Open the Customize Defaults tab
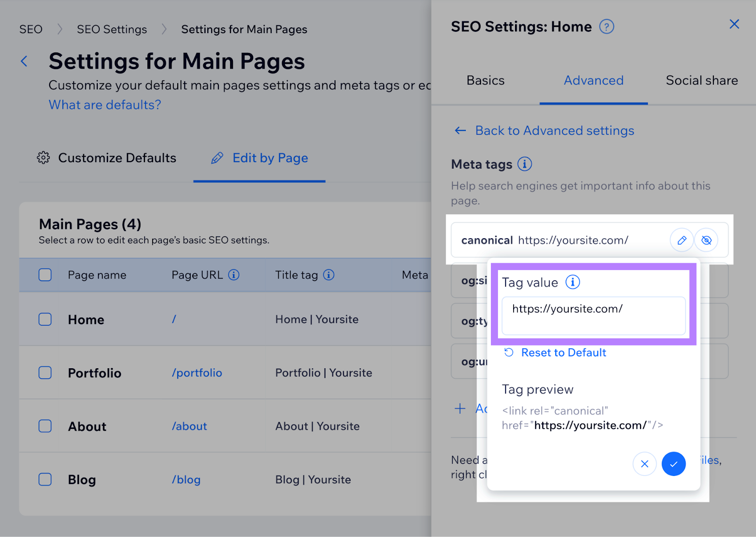Screen dimensions: 756x537 (107, 158)
